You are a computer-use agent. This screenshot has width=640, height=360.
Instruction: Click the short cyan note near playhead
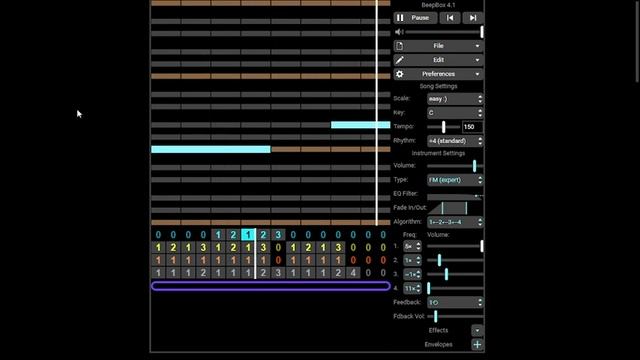coord(360,125)
